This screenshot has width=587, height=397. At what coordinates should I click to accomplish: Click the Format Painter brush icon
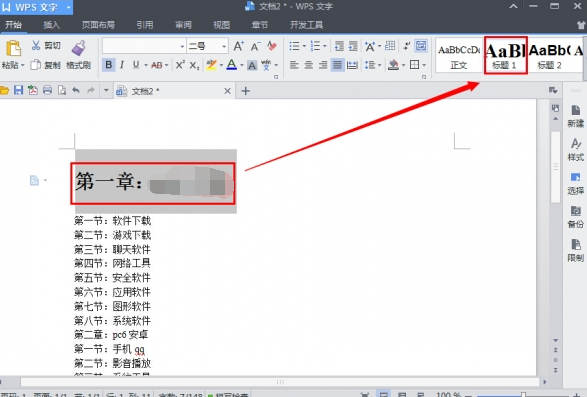79,48
